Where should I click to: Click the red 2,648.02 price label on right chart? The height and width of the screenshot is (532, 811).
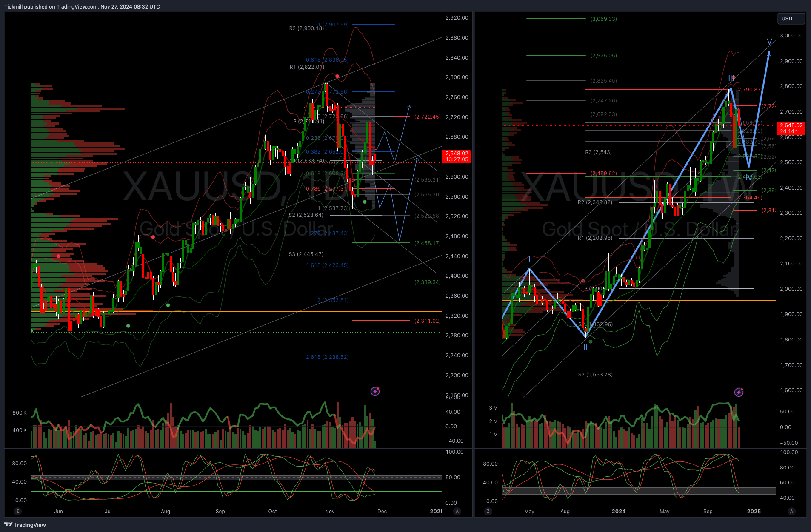point(791,128)
